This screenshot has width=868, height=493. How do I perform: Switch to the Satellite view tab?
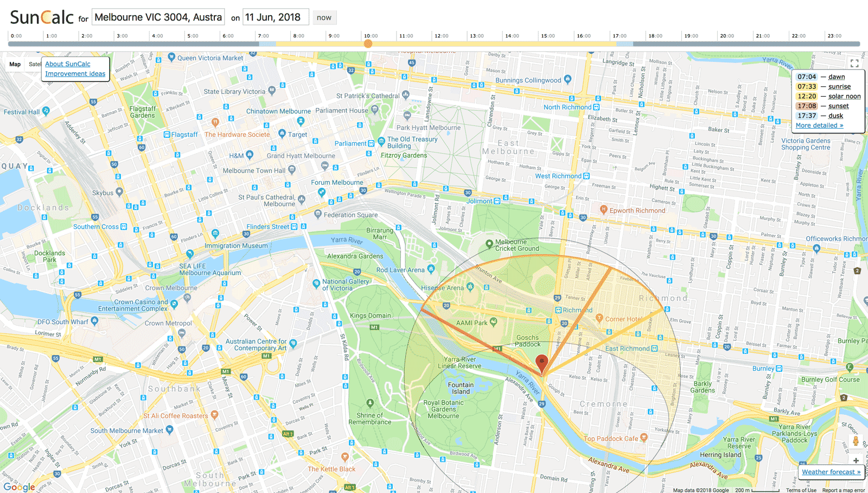click(34, 64)
